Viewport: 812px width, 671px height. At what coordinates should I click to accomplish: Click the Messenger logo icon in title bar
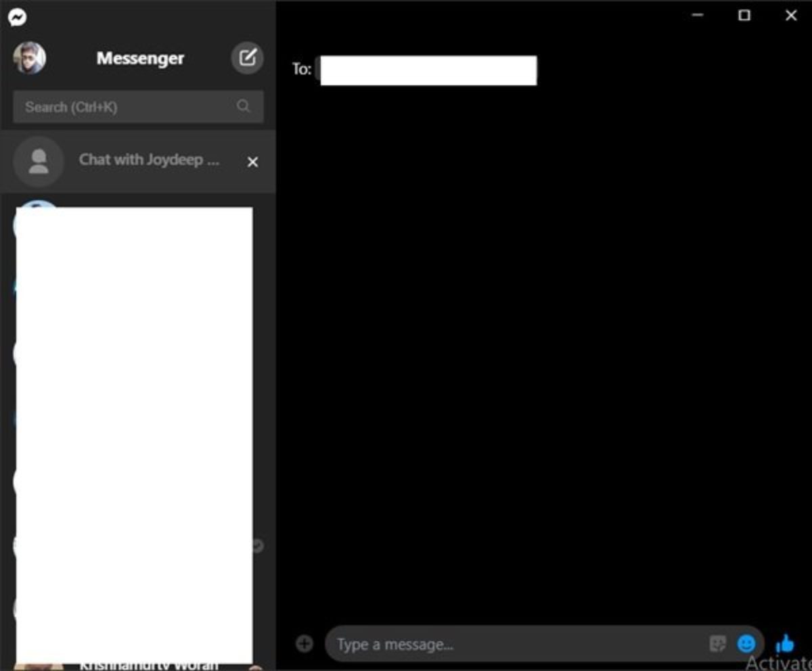[x=17, y=17]
